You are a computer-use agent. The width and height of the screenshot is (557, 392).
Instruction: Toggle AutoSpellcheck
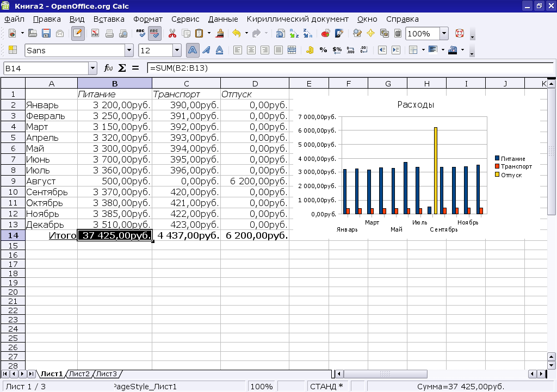point(154,34)
